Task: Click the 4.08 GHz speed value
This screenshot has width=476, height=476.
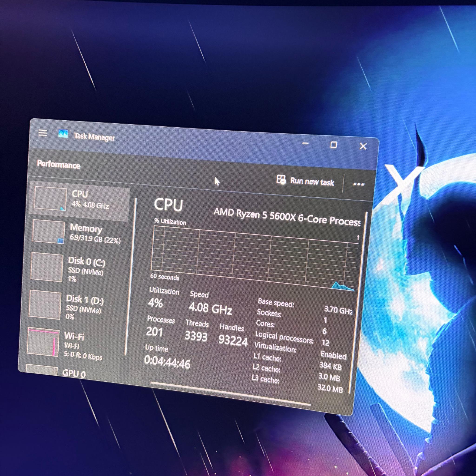Action: click(x=210, y=308)
